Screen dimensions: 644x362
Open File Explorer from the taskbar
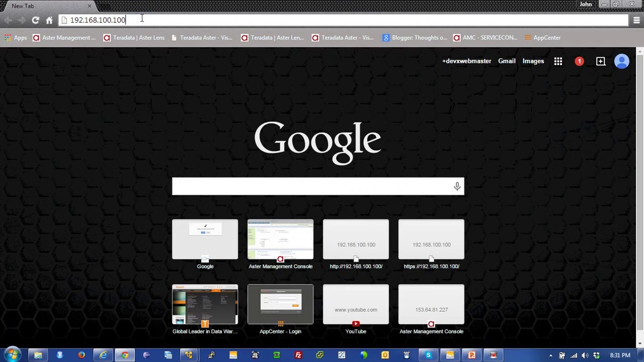38,355
